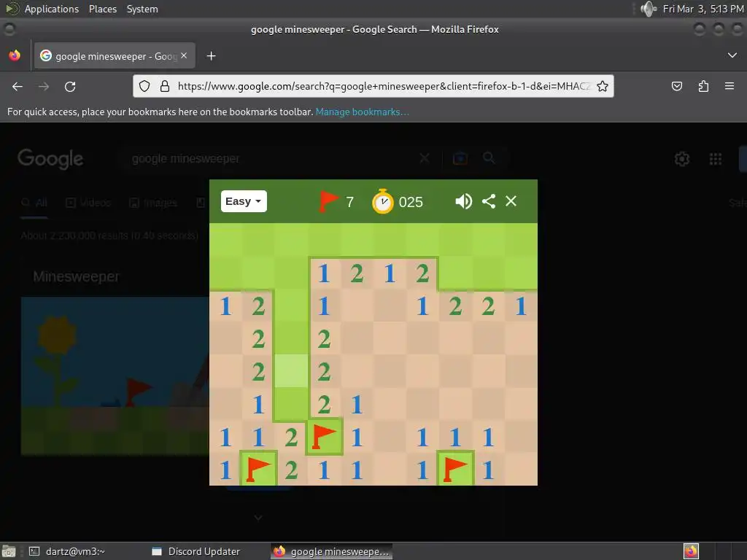This screenshot has width=747, height=560.
Task: Reveal the light highlighted green tile
Action: pyautogui.click(x=291, y=370)
